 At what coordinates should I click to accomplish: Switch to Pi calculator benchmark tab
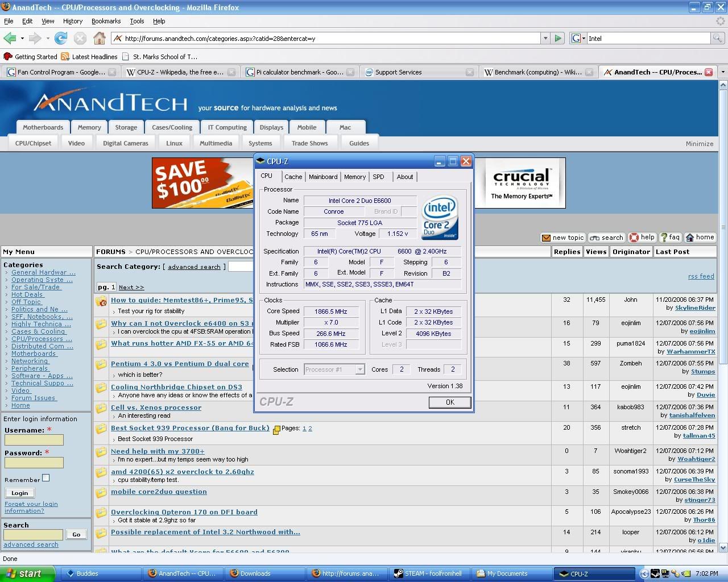click(299, 72)
